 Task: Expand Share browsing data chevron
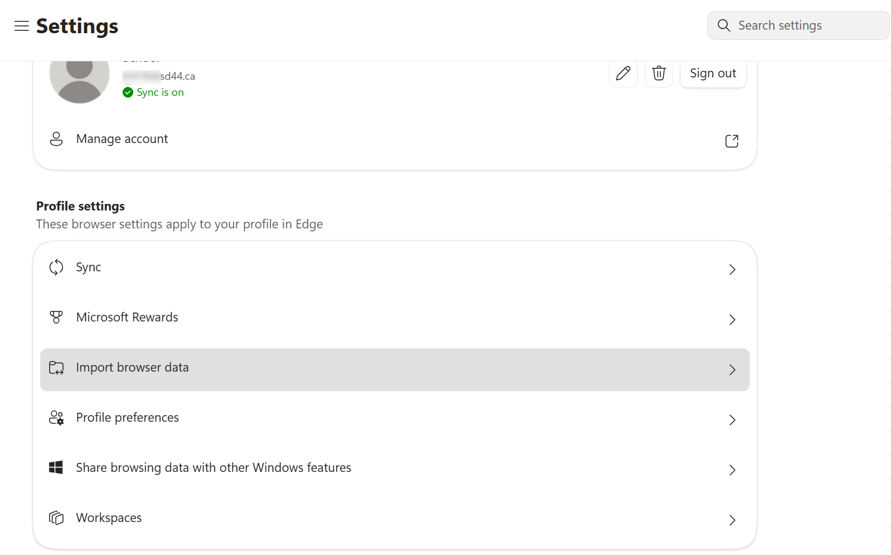point(732,470)
